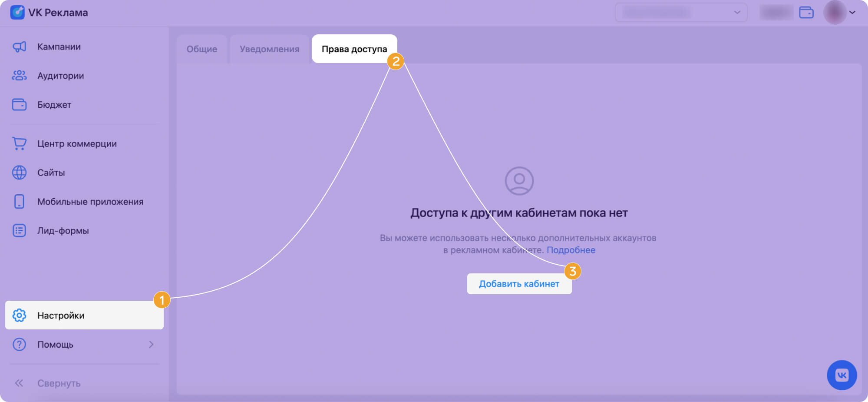This screenshot has height=402, width=868.
Task: Open the VK chat floating button
Action: point(842,375)
